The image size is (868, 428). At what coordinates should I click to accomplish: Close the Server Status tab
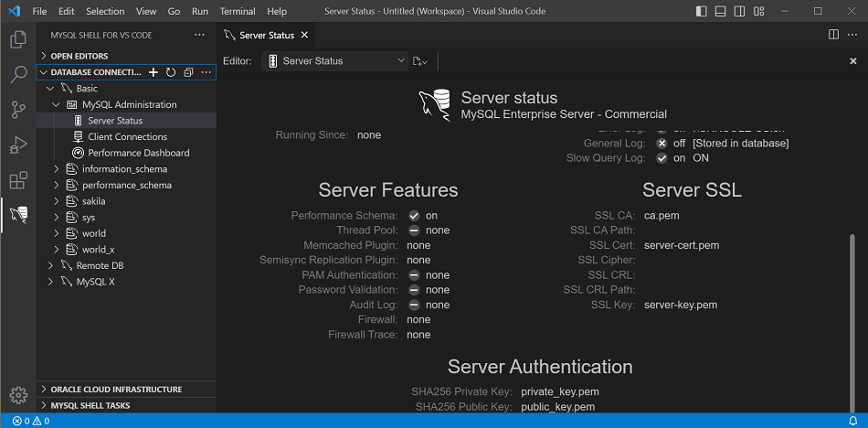click(304, 35)
